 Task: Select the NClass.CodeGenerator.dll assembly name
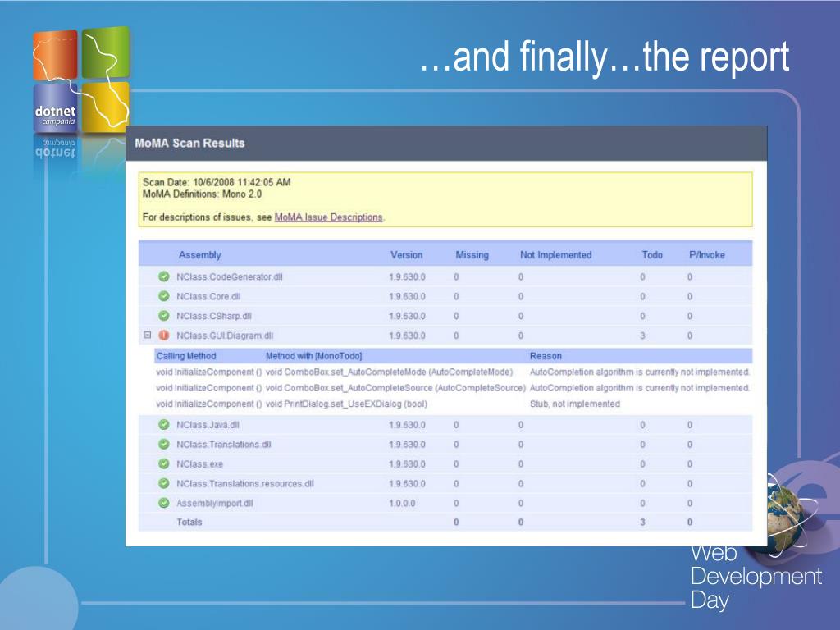(230, 277)
